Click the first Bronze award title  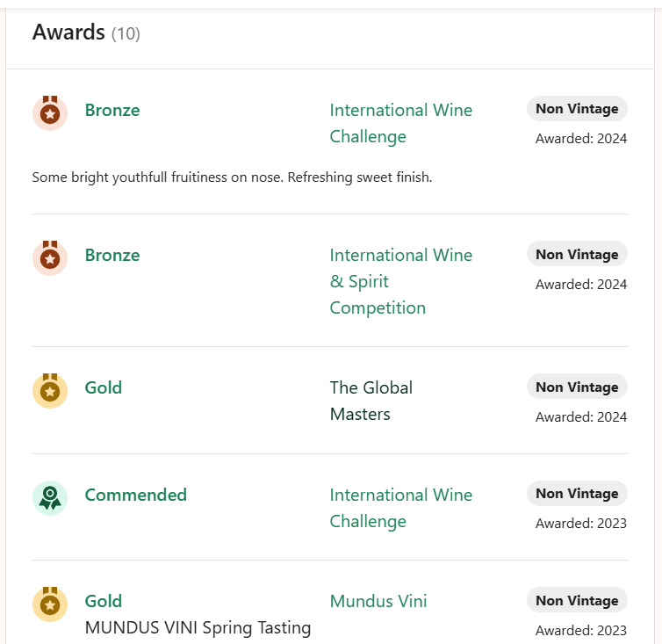pyautogui.click(x=112, y=110)
